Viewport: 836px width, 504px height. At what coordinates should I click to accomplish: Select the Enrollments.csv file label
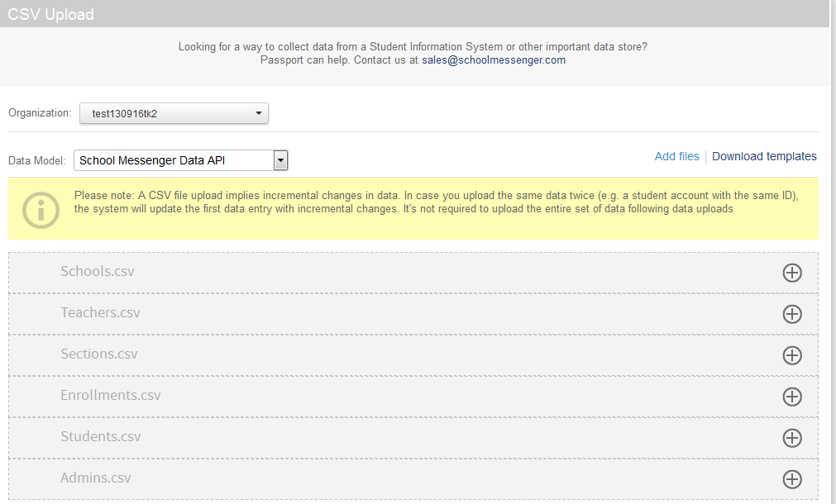click(110, 395)
